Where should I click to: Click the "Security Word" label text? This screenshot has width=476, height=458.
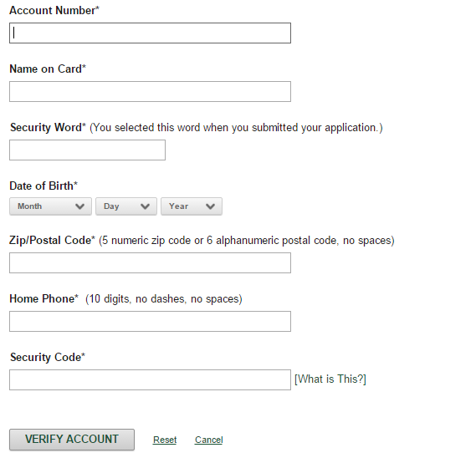pyautogui.click(x=48, y=127)
